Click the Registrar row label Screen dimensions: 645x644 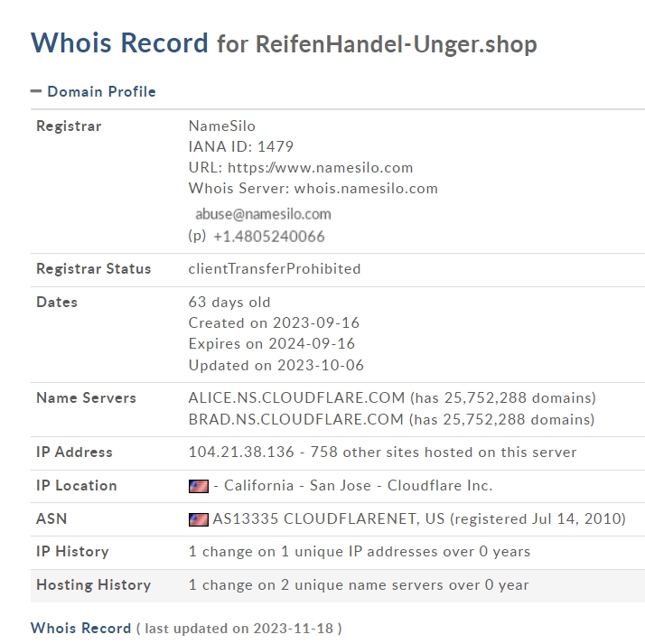coord(69,126)
